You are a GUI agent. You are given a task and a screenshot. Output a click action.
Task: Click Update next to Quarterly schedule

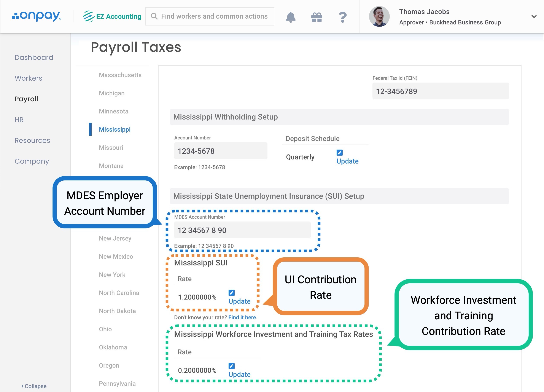coord(347,161)
